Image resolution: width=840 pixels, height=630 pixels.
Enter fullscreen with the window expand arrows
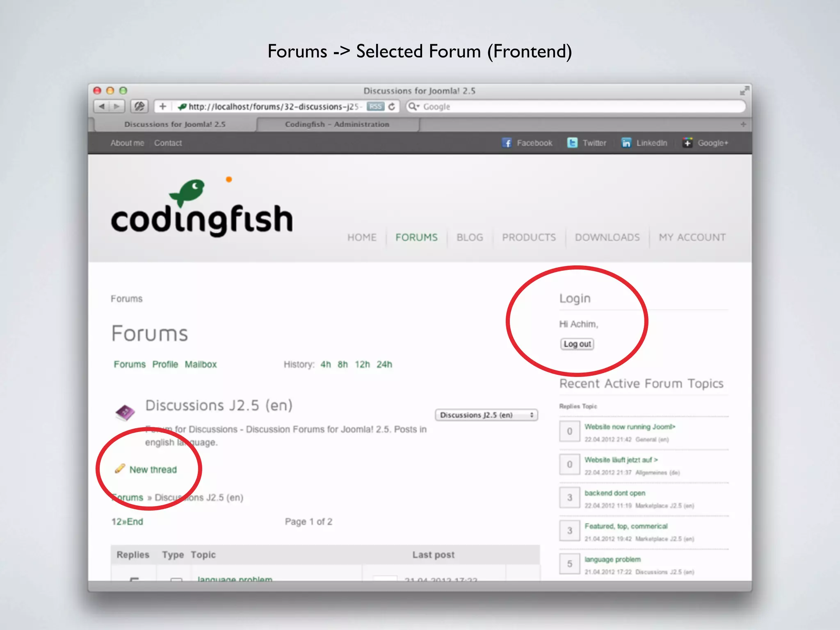tap(744, 91)
